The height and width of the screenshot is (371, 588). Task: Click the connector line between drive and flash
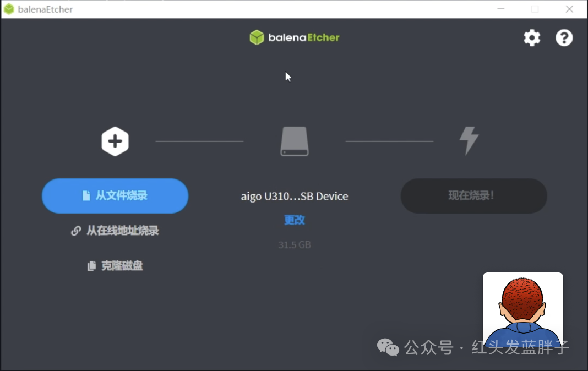click(x=389, y=141)
